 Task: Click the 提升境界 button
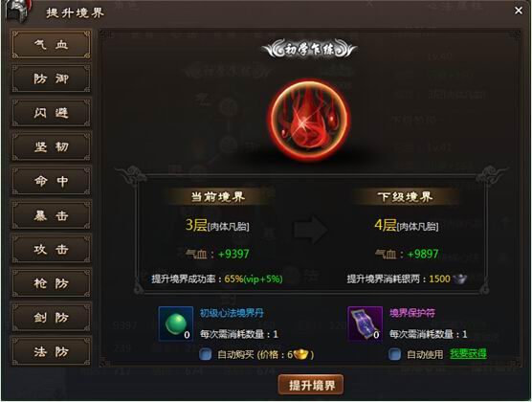[x=311, y=385]
